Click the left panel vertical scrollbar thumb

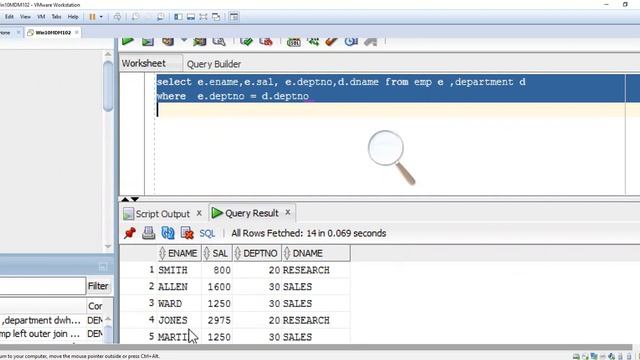(x=108, y=86)
